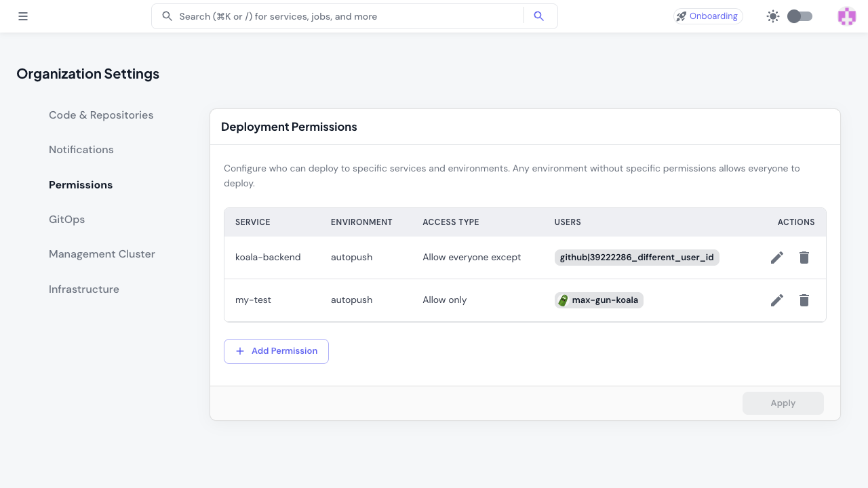Click the Apply button
This screenshot has height=488, width=868.
[783, 403]
